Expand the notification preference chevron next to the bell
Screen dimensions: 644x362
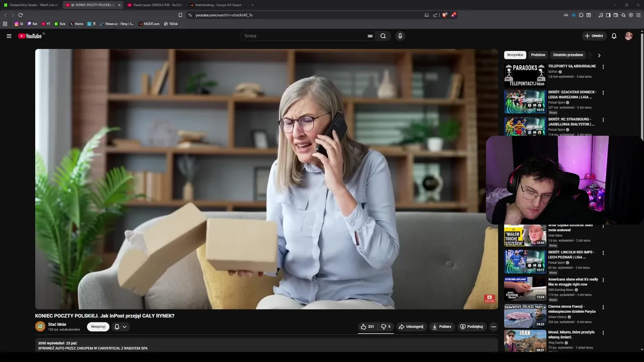pyautogui.click(x=124, y=327)
